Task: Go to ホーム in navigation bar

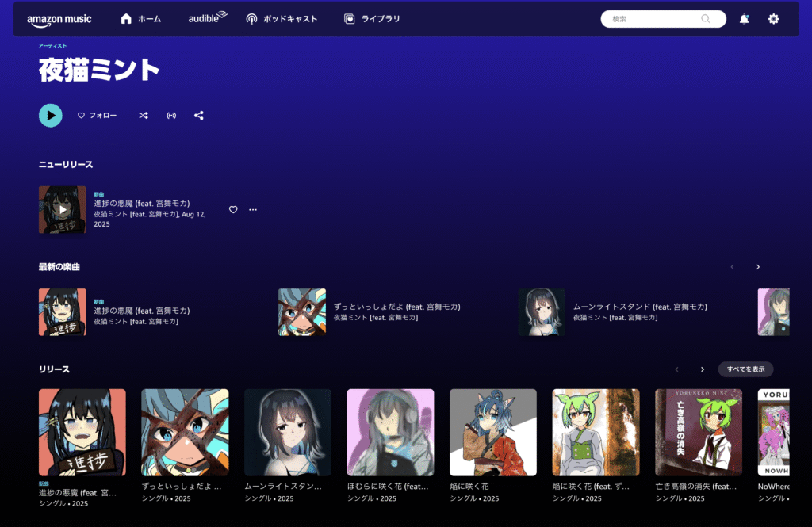Action: tap(141, 19)
